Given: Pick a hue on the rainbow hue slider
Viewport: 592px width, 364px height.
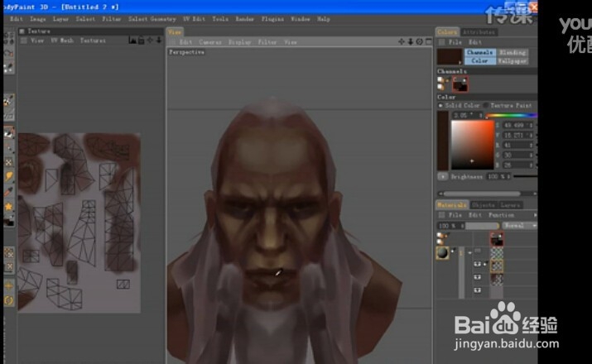Looking at the screenshot, I should coord(511,116).
